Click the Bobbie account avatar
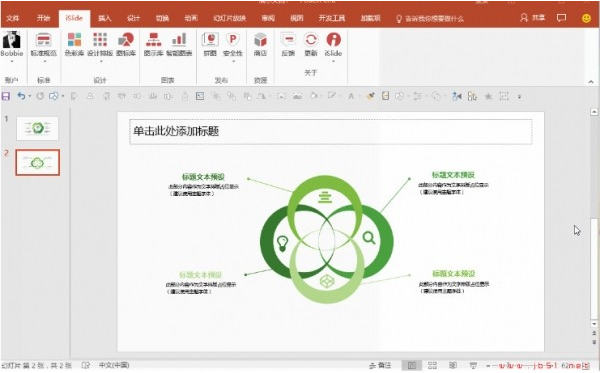The image size is (602, 373). pyautogui.click(x=12, y=40)
